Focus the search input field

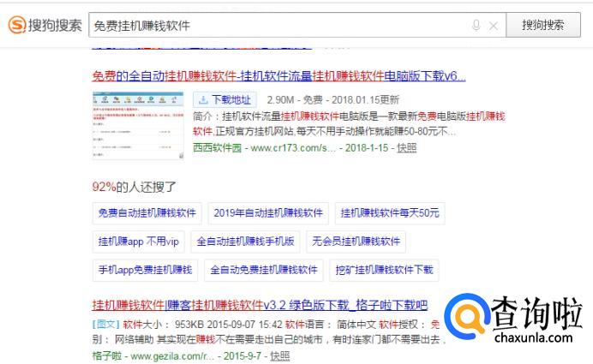[x=297, y=25]
